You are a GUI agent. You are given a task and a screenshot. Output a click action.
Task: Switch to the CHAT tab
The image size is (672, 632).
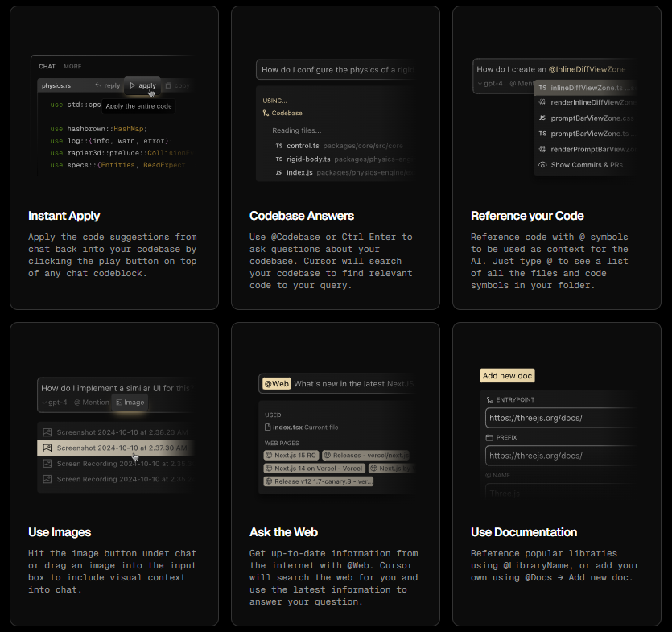[x=47, y=67]
